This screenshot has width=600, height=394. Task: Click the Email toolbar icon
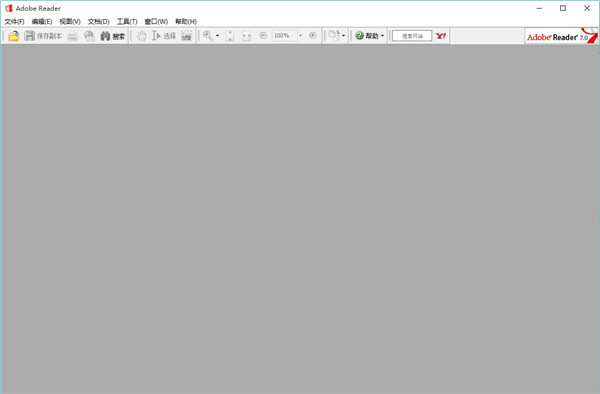click(89, 36)
